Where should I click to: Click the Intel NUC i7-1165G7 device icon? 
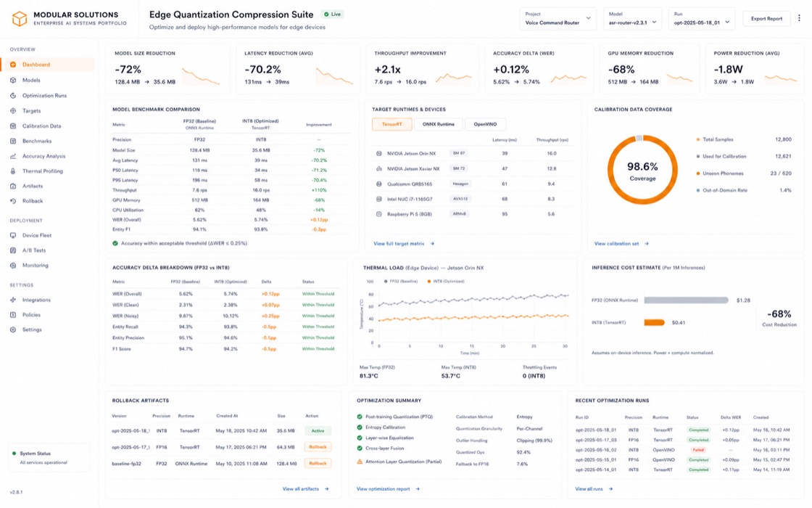click(x=378, y=199)
